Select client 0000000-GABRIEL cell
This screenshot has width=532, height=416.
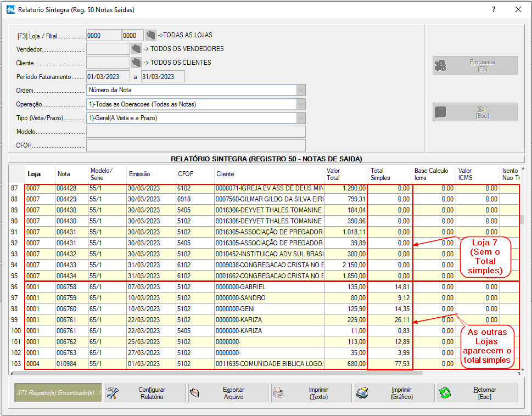pyautogui.click(x=268, y=287)
